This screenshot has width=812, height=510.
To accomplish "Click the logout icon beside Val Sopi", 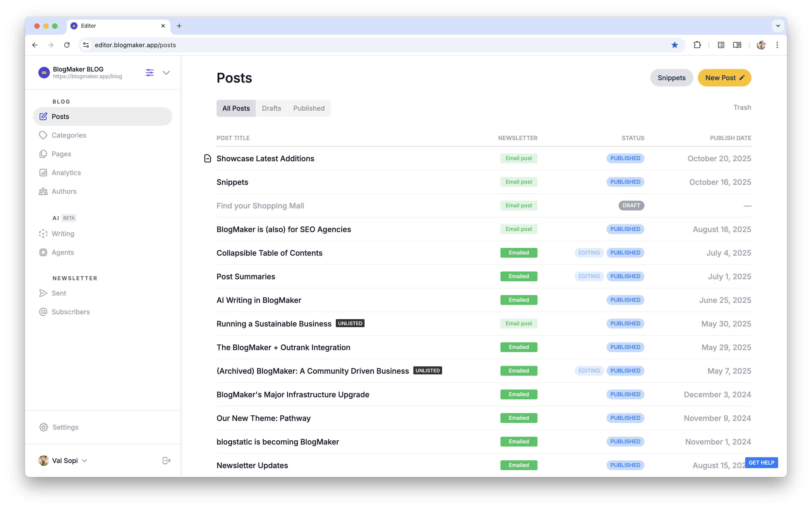I will point(166,461).
